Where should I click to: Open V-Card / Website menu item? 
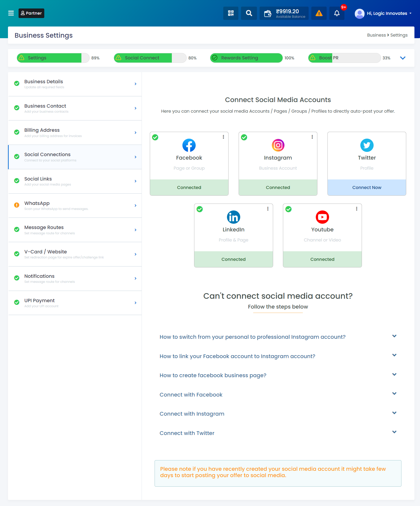(x=75, y=254)
